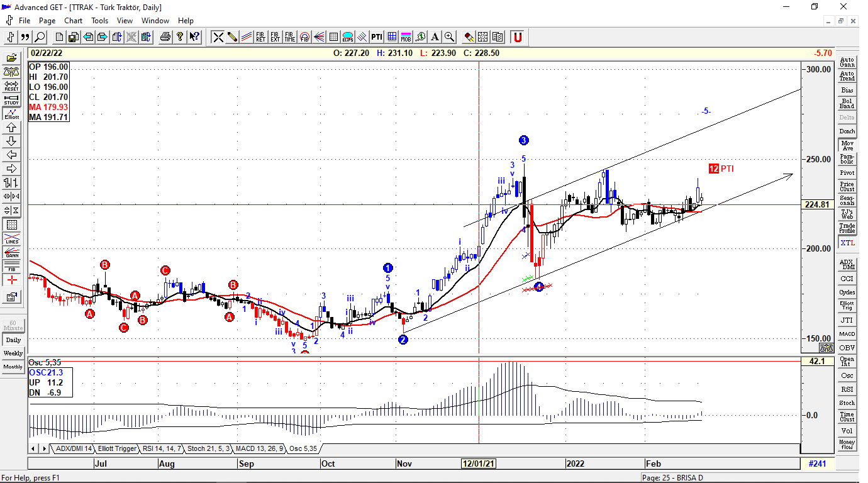Toggle the Bol Band study
The height and width of the screenshot is (483, 868).
click(847, 104)
